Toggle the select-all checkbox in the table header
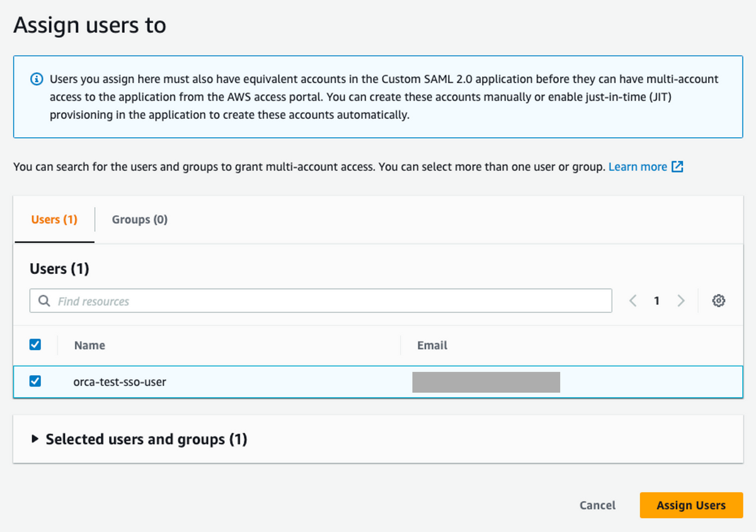Image resolution: width=756 pixels, height=532 pixels. tap(35, 344)
